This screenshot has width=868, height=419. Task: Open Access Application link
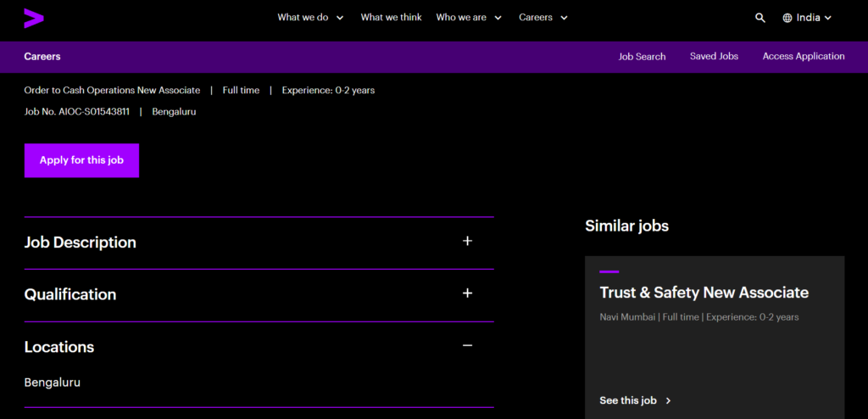[804, 57]
